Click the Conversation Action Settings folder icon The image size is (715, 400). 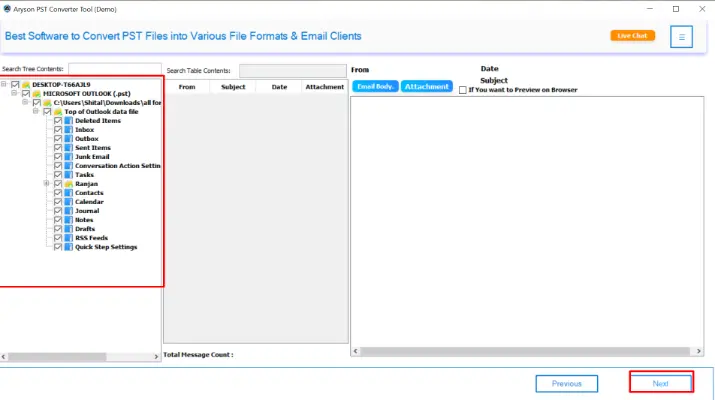(x=69, y=166)
